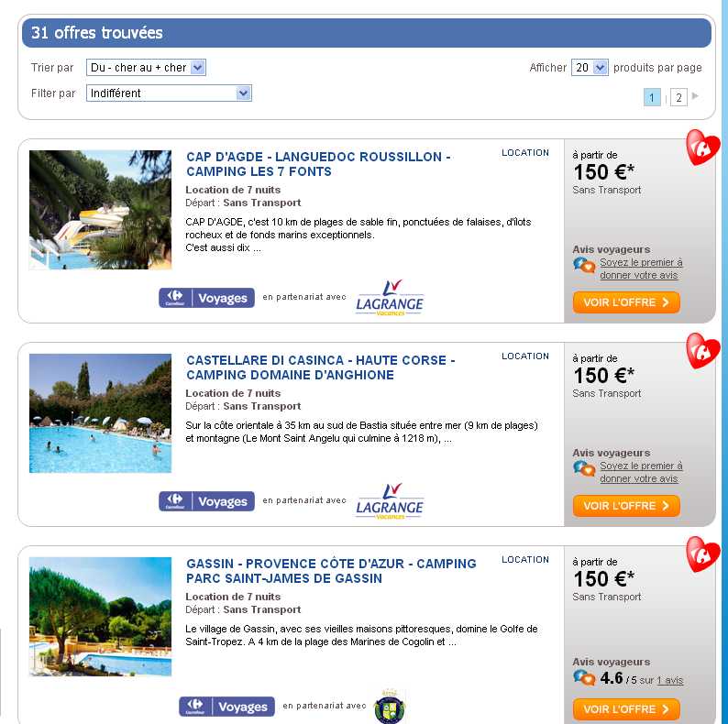The image size is (728, 724).
Task: Open the '1 avis' reviews link for Gassin
Action: [x=669, y=680]
